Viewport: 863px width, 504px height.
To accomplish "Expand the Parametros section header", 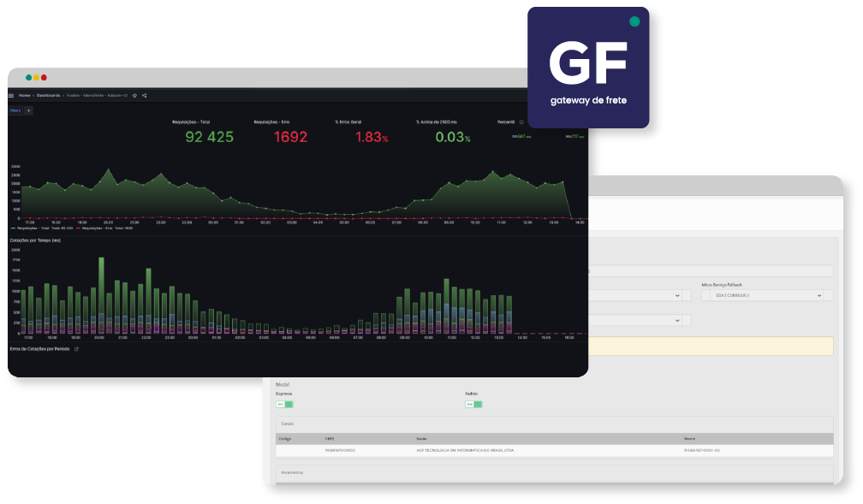I will pos(554,472).
